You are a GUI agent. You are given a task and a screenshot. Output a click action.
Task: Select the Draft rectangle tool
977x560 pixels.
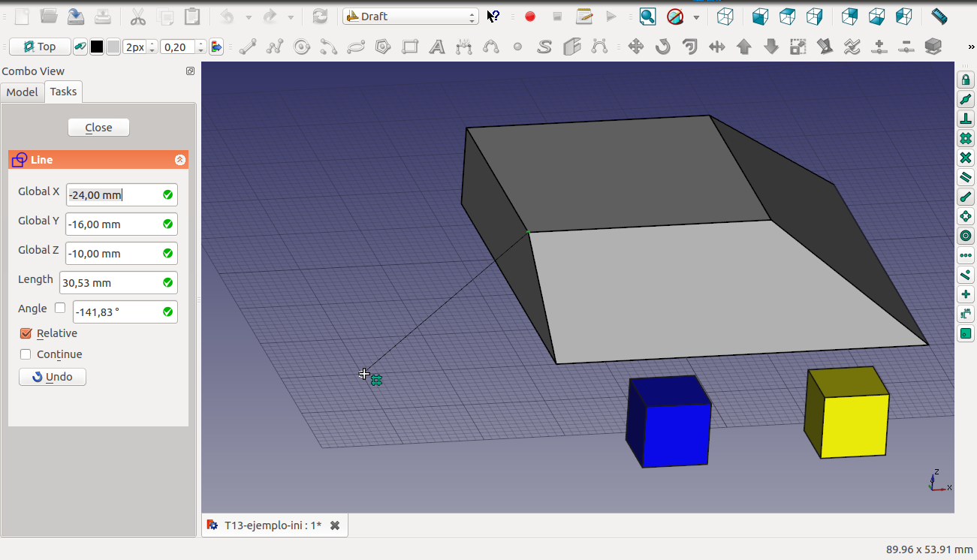tap(410, 47)
